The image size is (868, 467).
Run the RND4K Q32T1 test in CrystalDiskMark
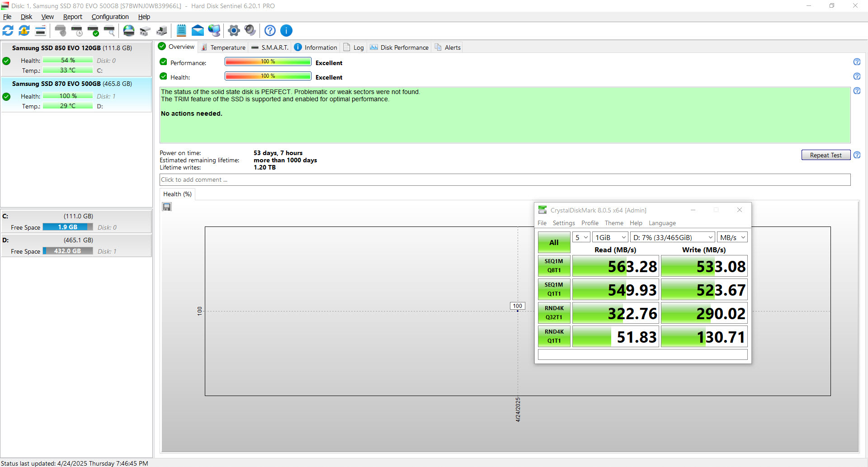(554, 313)
